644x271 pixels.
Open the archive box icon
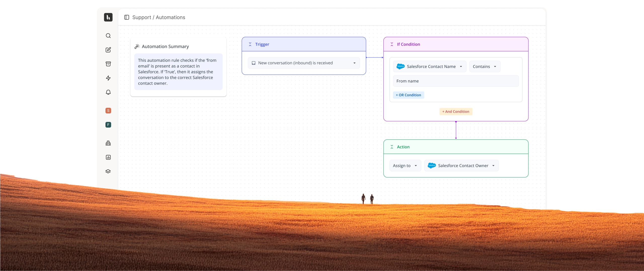tap(108, 64)
